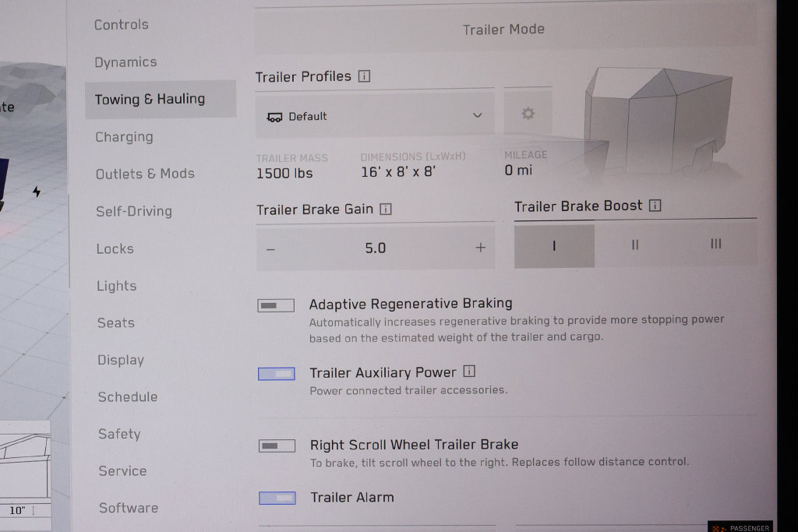
Task: Open Dynamics menu
Action: (125, 62)
